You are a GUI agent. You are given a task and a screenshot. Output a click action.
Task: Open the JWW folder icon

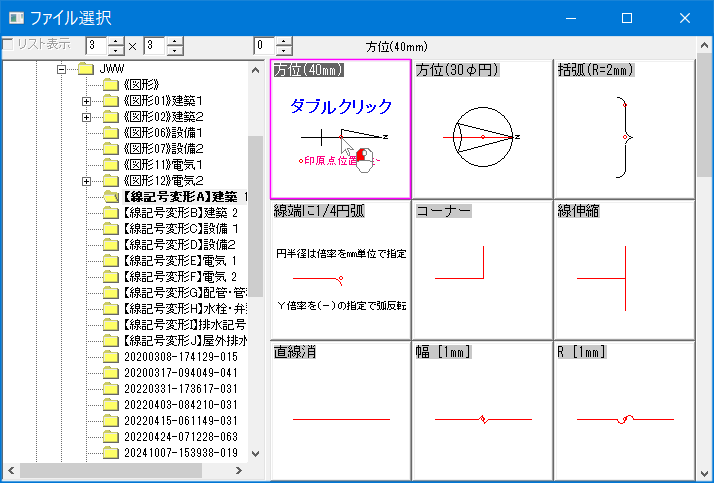click(x=86, y=69)
